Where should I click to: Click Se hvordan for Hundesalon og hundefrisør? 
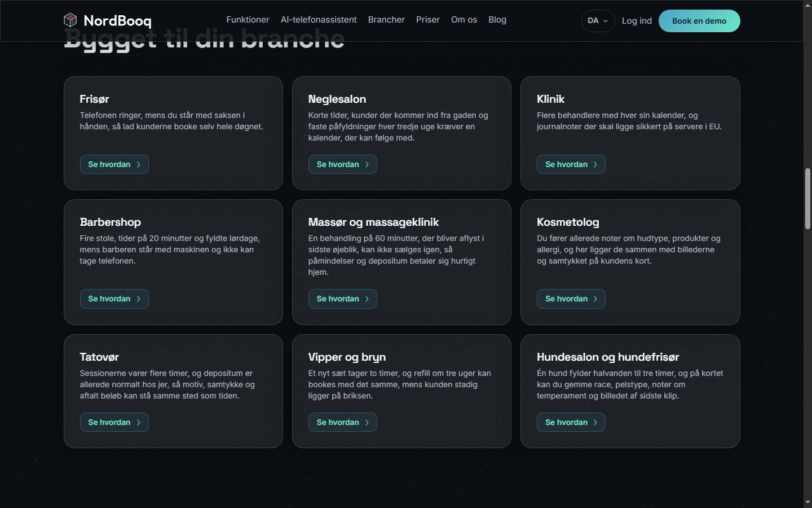click(x=571, y=422)
